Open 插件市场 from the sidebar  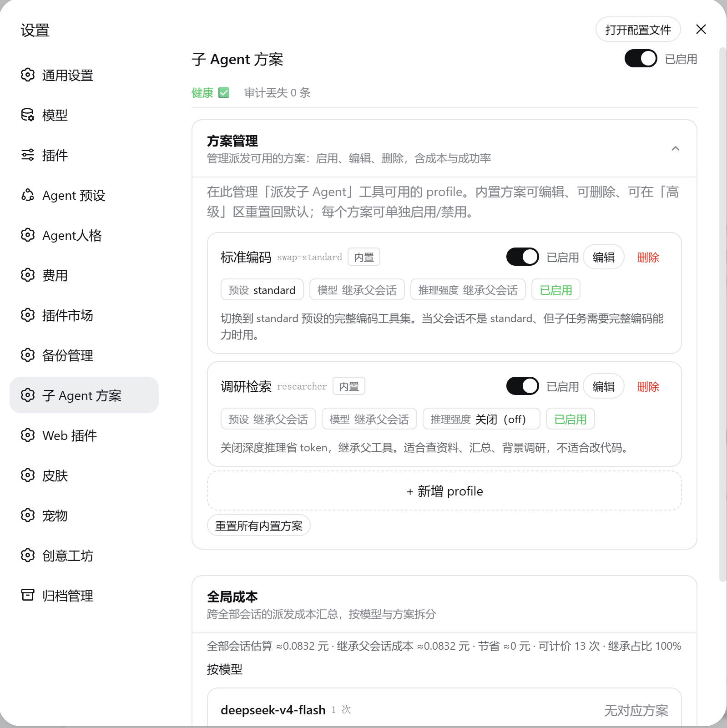coord(84,315)
